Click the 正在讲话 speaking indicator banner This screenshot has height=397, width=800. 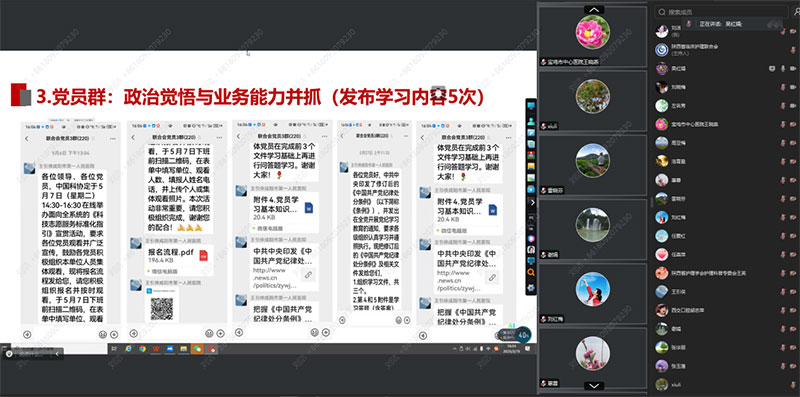(x=733, y=24)
